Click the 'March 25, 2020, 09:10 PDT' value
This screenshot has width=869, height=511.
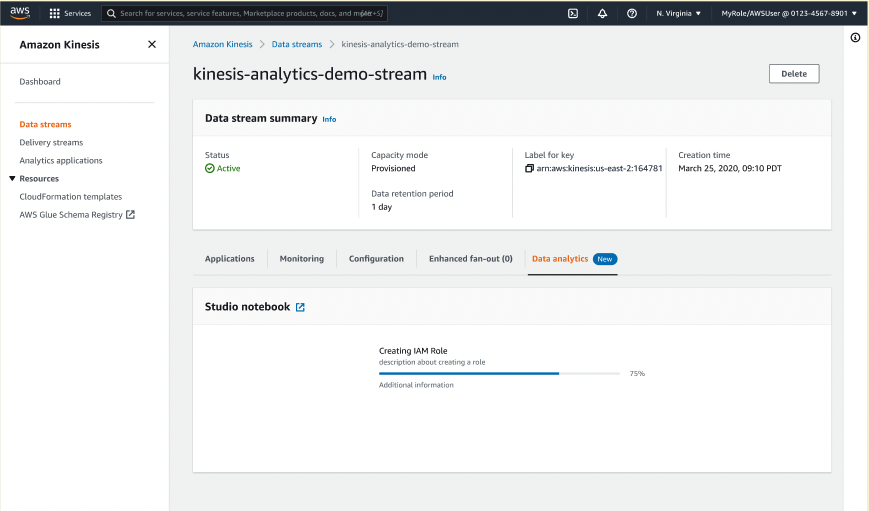pos(730,168)
